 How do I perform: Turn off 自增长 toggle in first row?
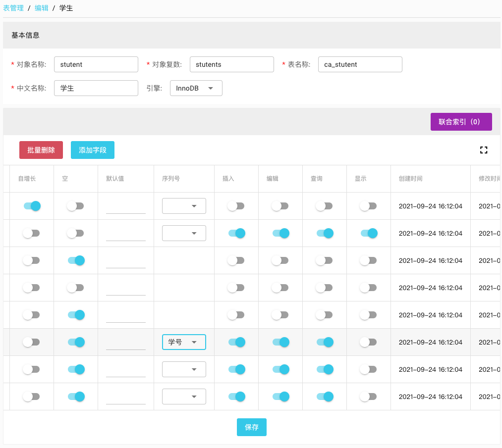pyautogui.click(x=32, y=206)
